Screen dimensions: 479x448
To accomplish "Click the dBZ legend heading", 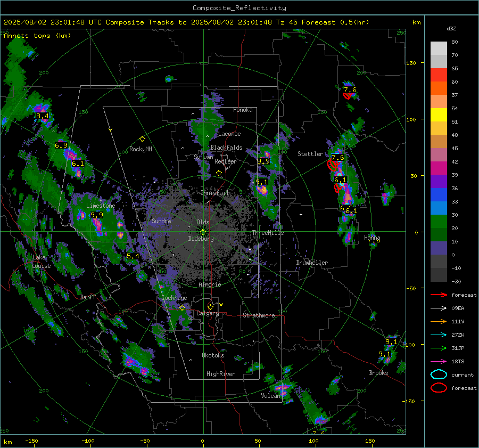I will (451, 29).
